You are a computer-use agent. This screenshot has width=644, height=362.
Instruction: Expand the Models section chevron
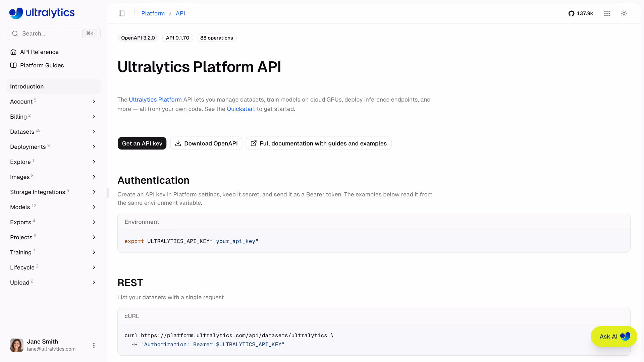coord(94,207)
